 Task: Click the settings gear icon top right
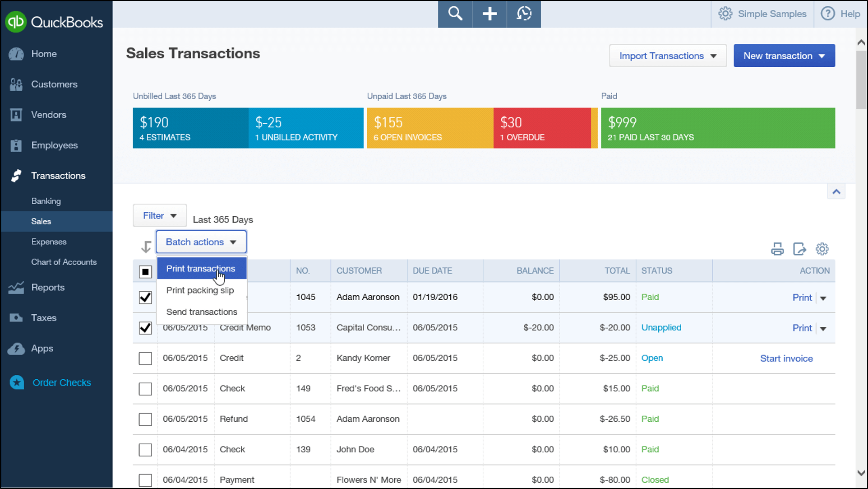725,13
